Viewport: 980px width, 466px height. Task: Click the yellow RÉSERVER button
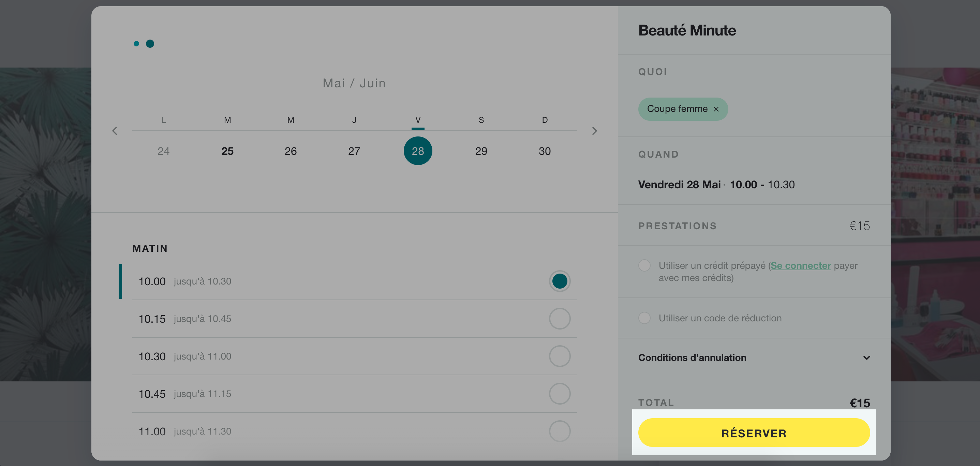point(754,433)
